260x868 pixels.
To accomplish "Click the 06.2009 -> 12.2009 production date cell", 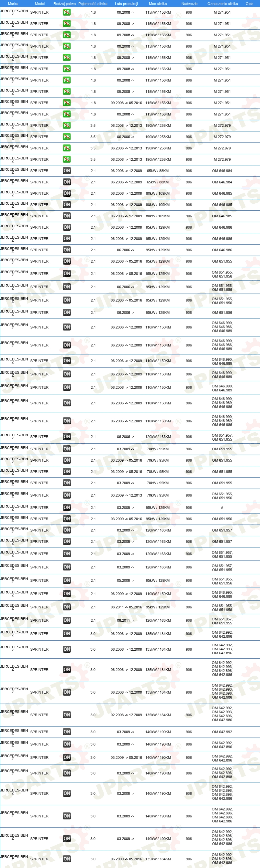I will (126, 594).
